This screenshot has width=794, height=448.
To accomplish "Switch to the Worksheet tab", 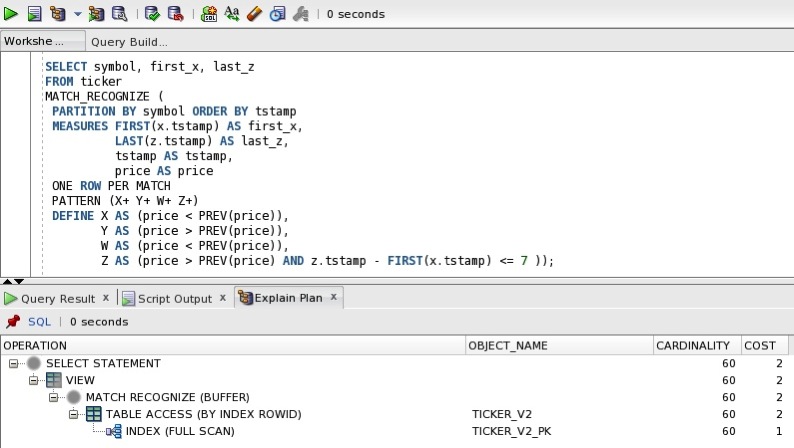I will (43, 41).
